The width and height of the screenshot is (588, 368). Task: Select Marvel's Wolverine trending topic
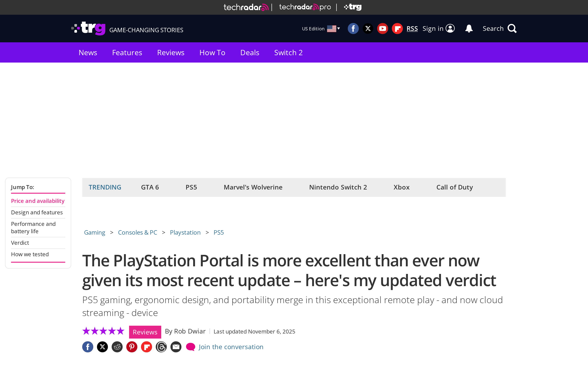point(253,187)
